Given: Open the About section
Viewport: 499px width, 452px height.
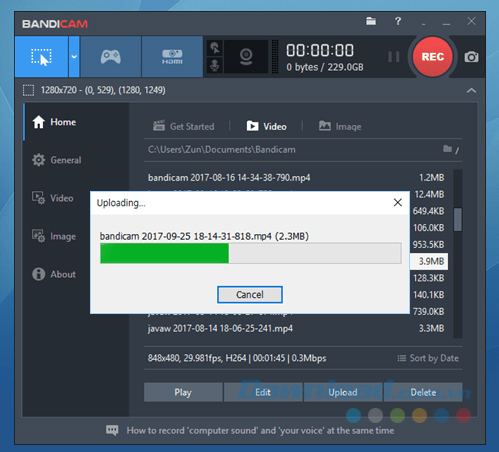Looking at the screenshot, I should pos(54,274).
